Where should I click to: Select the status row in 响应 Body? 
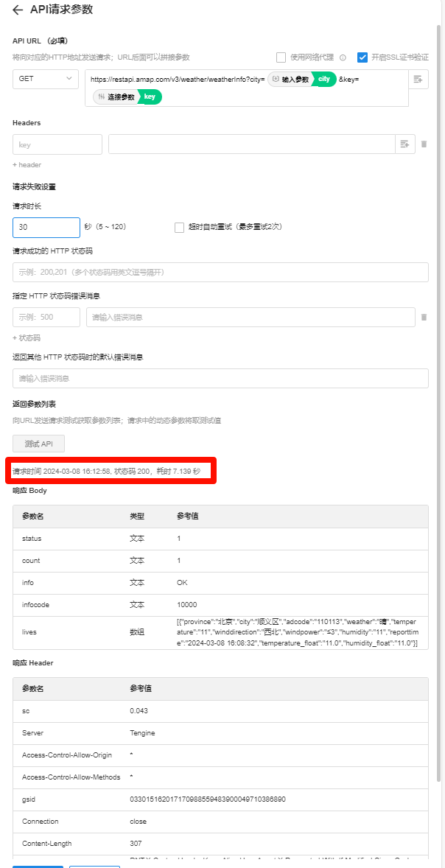tap(220, 539)
